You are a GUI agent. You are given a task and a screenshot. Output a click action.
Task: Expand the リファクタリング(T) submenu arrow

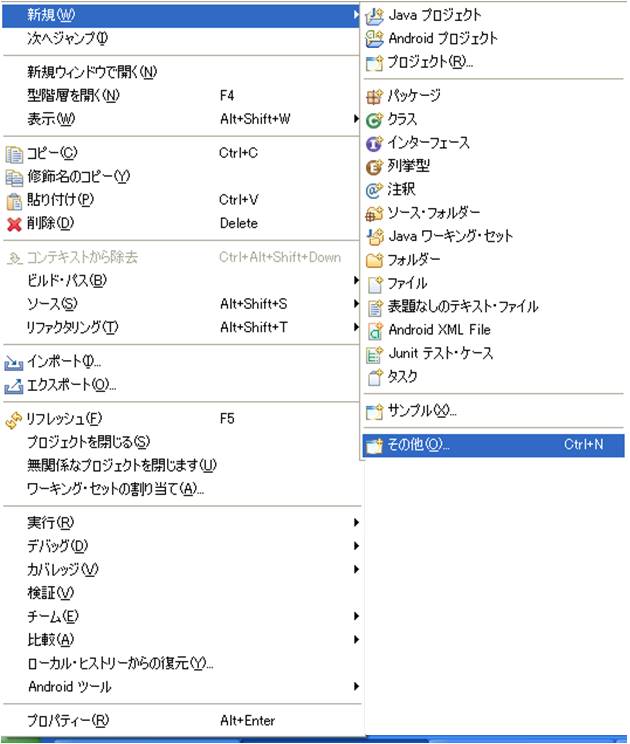point(356,327)
